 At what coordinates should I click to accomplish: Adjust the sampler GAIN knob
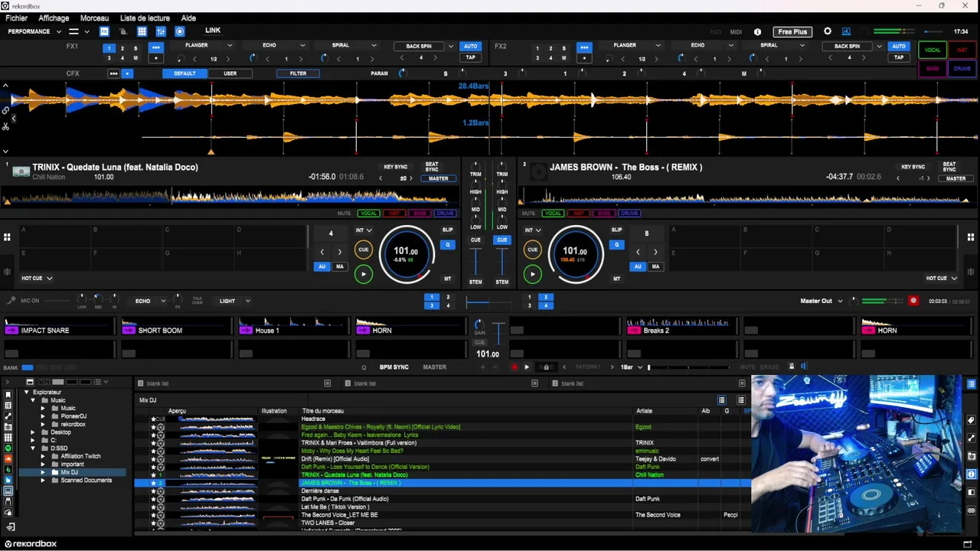[x=479, y=324]
